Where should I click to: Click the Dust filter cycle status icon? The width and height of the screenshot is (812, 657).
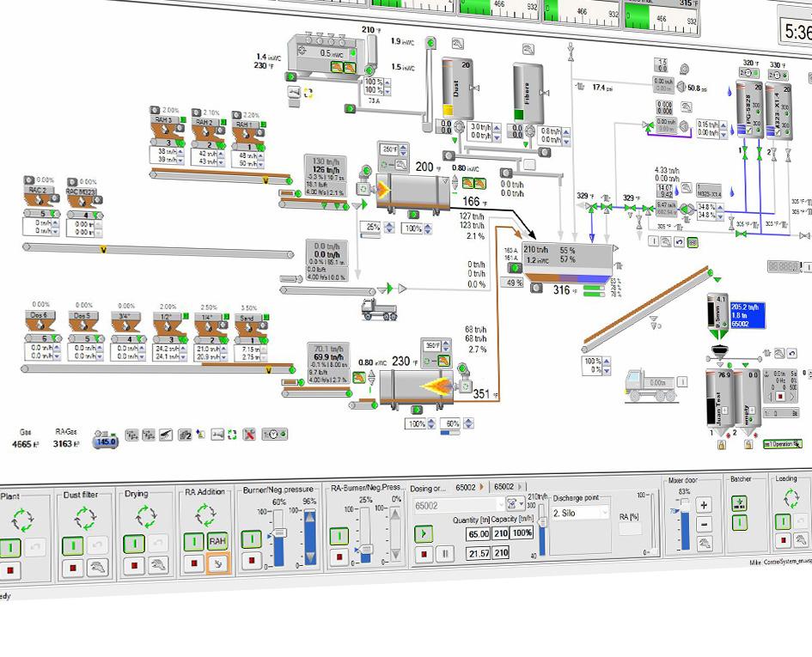point(85,518)
